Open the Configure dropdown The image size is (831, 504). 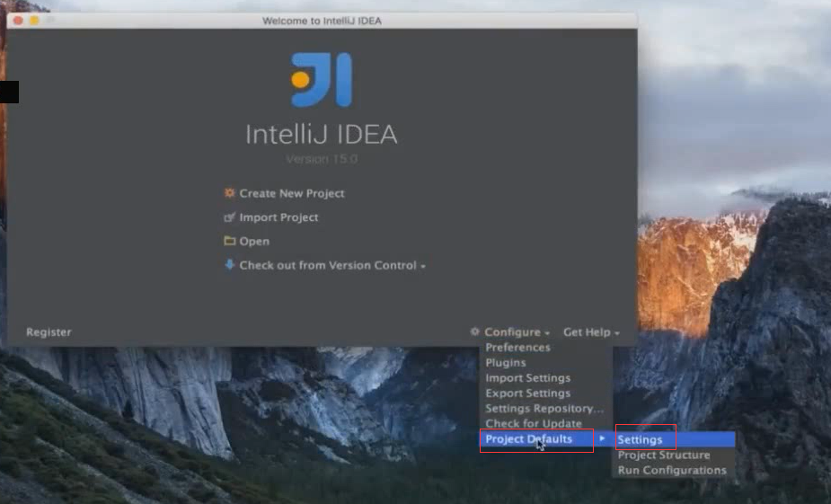tap(512, 332)
